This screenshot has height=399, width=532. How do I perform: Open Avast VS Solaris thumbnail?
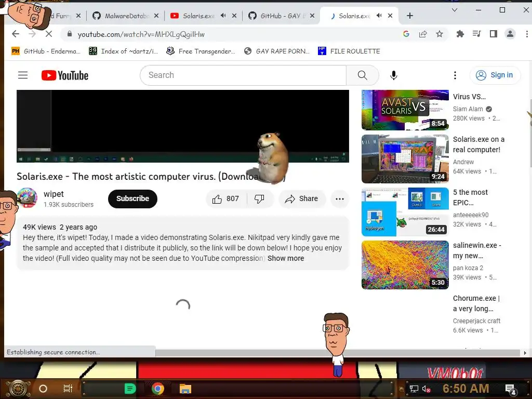(405, 110)
